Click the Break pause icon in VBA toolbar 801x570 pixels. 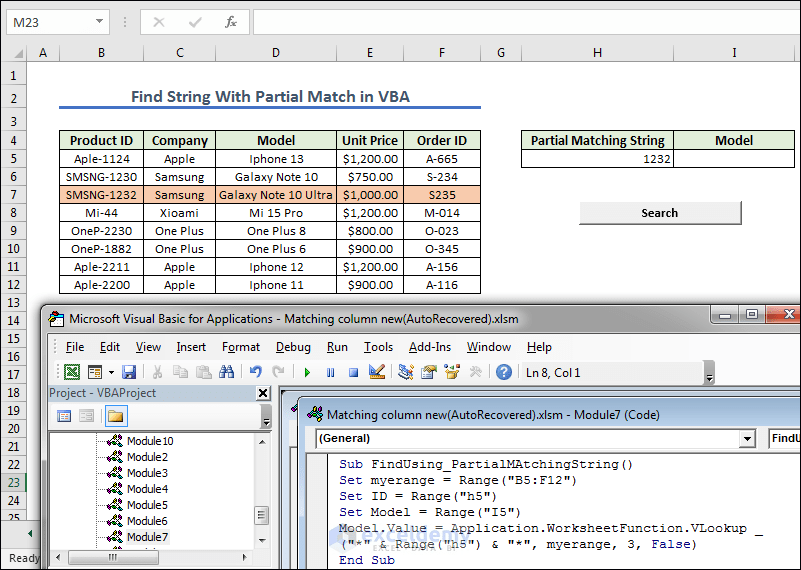click(331, 373)
